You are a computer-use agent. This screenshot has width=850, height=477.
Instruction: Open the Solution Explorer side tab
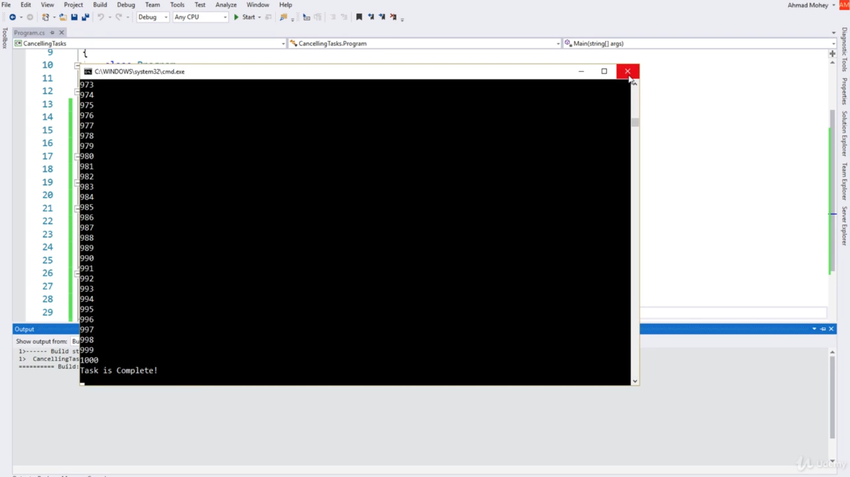tap(844, 133)
